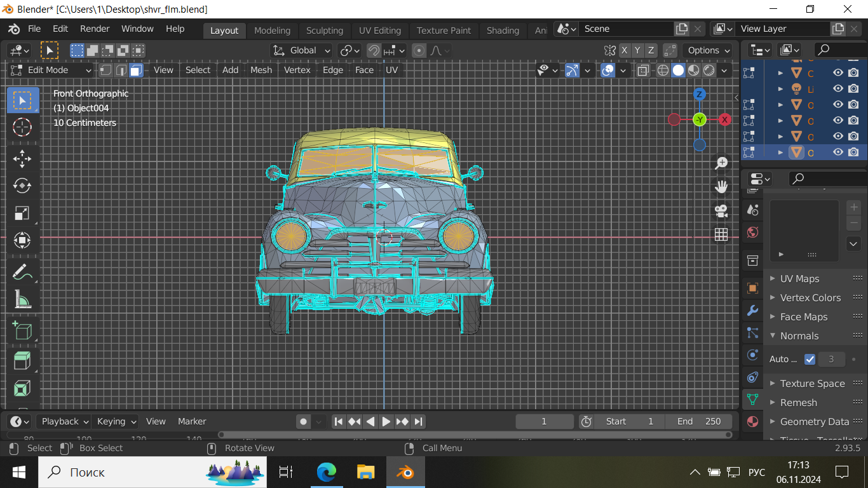Switch to face select mode

coord(136,70)
